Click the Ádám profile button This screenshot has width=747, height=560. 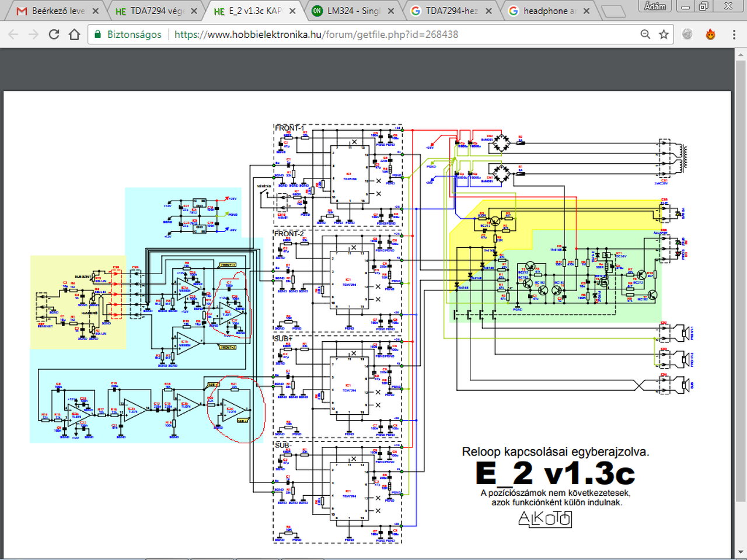click(x=655, y=6)
